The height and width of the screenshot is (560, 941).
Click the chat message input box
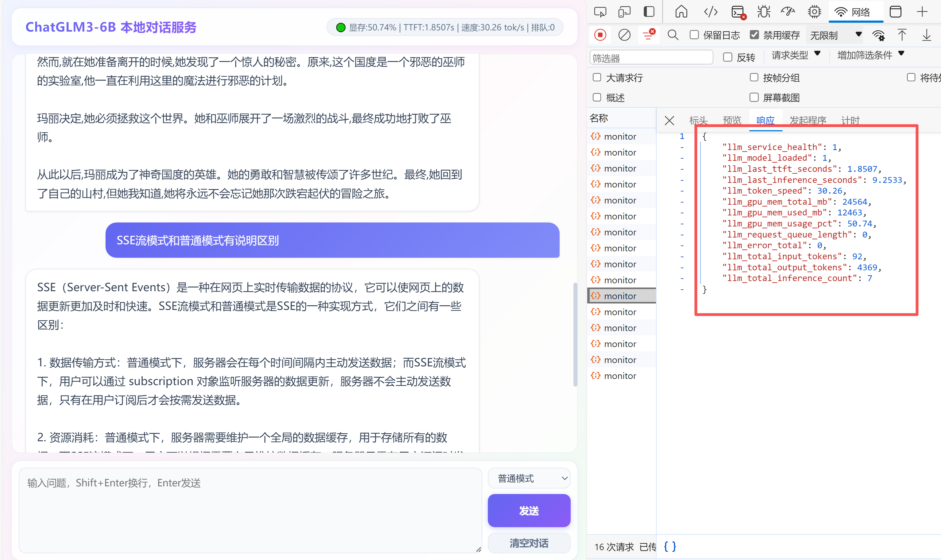251,511
